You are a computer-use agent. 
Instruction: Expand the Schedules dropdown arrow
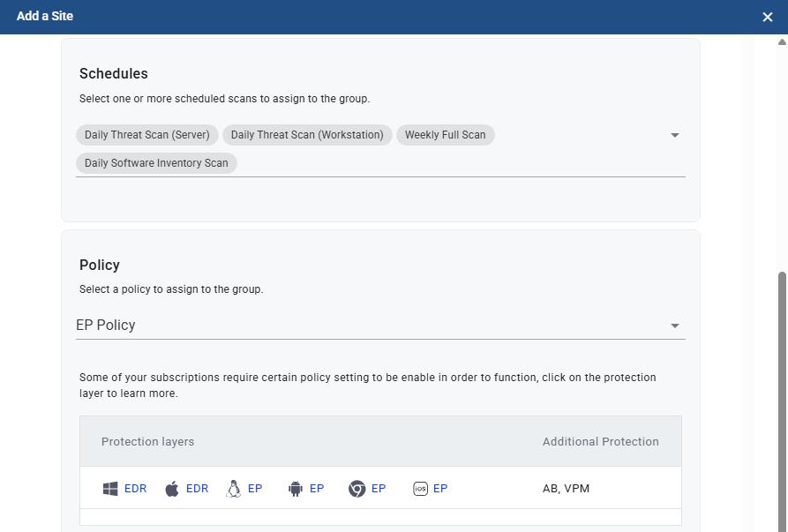[x=675, y=135]
